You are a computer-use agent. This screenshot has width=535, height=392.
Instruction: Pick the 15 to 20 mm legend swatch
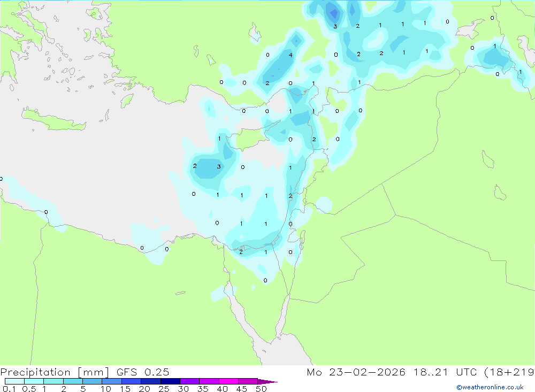coord(132,381)
